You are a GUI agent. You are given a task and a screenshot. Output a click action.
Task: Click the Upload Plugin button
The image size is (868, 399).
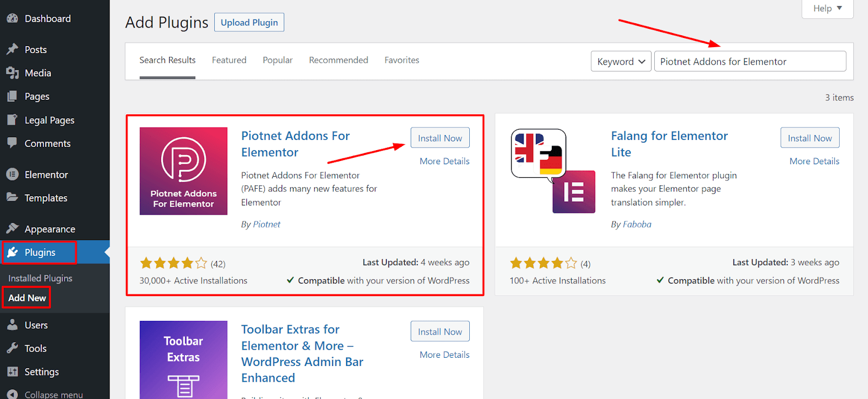pos(249,22)
